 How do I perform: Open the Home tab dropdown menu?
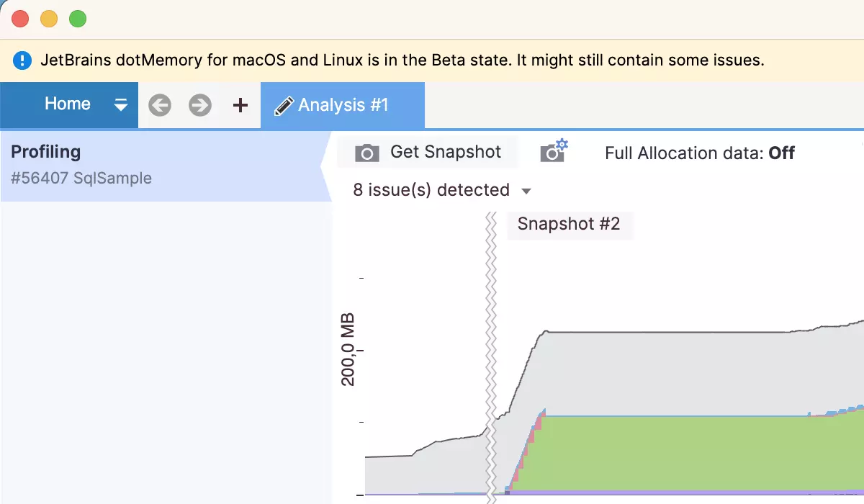120,105
